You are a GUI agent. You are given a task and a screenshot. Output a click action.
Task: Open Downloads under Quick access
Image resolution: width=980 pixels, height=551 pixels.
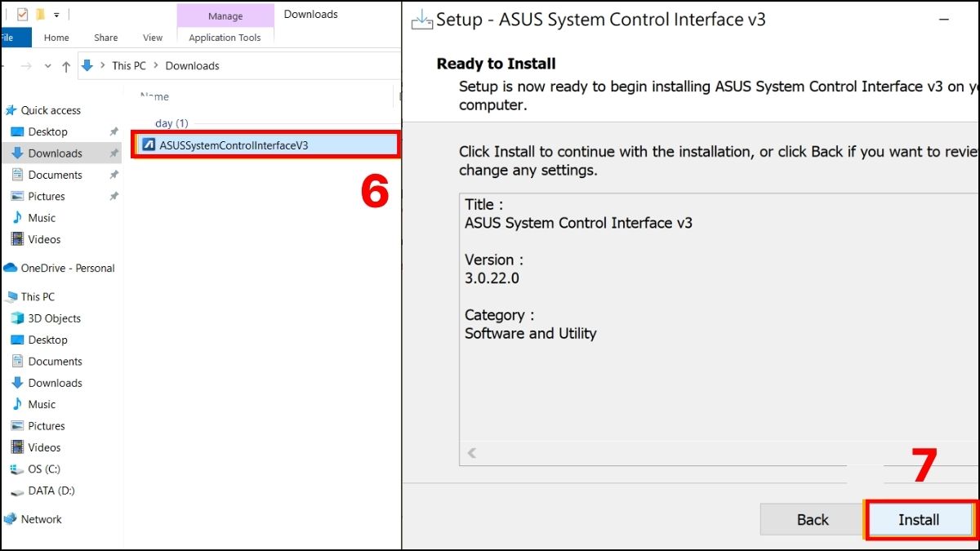pos(55,153)
